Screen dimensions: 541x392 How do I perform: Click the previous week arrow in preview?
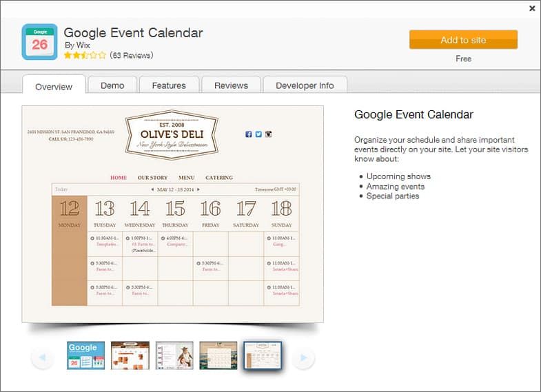click(152, 189)
